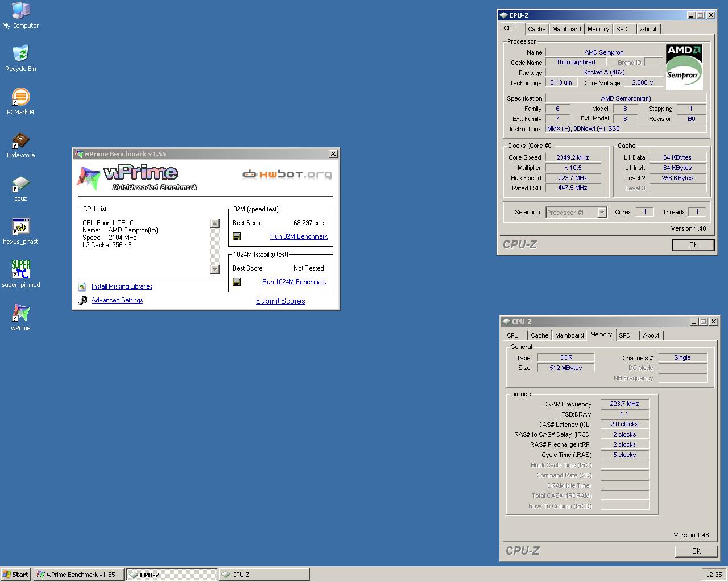This screenshot has width=728, height=582.
Task: Click the CAS# Latency value 2.0 clocks
Action: click(x=624, y=425)
